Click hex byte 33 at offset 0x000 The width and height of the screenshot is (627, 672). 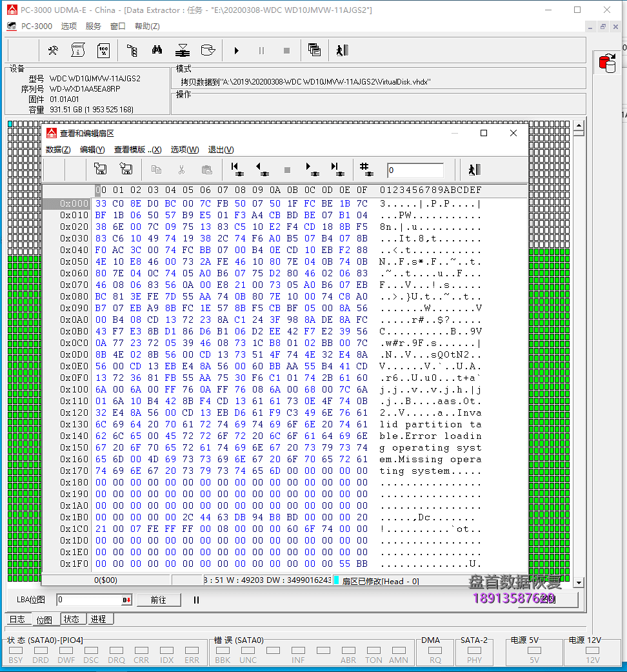(101, 203)
